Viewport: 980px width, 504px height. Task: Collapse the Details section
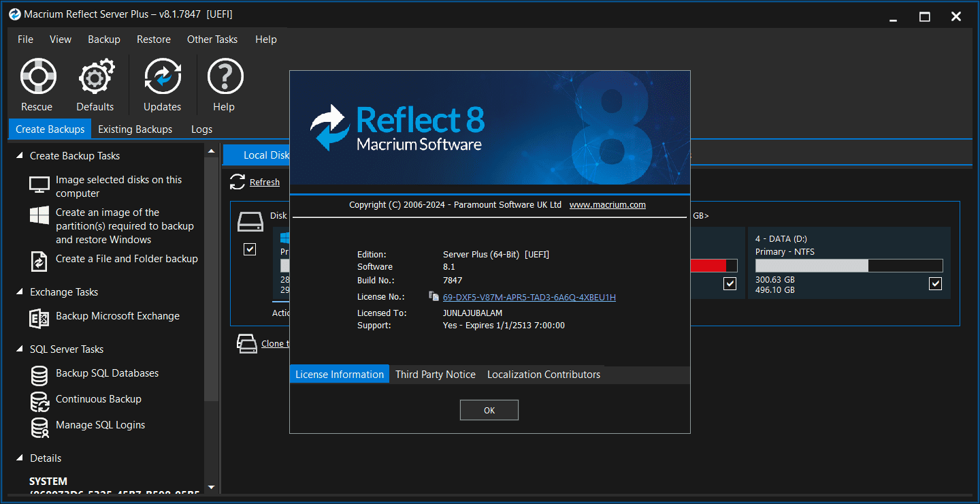[x=19, y=458]
